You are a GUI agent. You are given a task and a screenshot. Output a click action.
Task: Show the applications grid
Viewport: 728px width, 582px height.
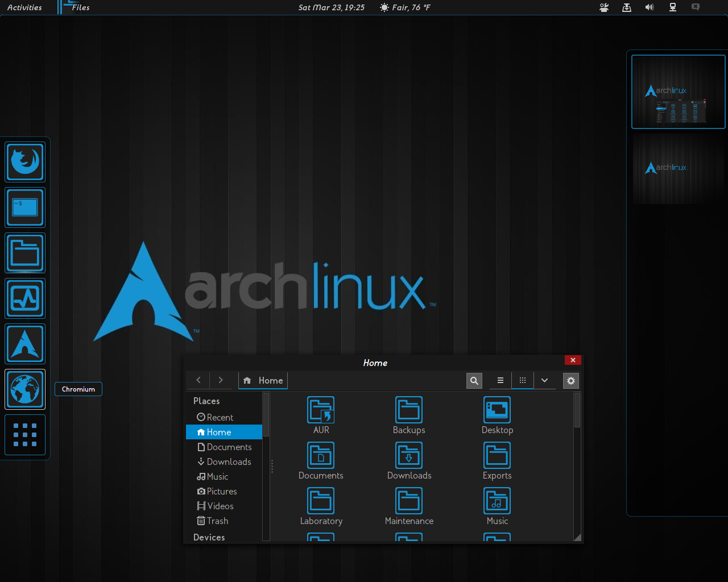coord(25,435)
